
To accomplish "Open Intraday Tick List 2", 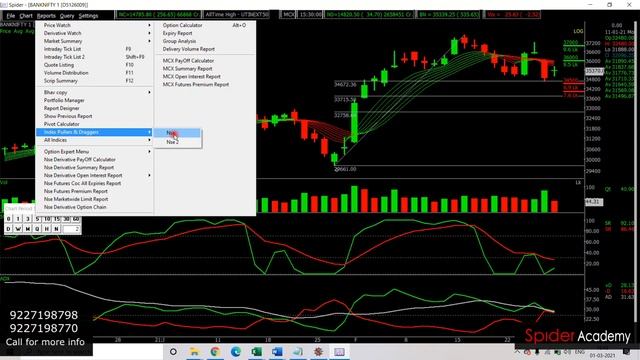I will pos(94,57).
